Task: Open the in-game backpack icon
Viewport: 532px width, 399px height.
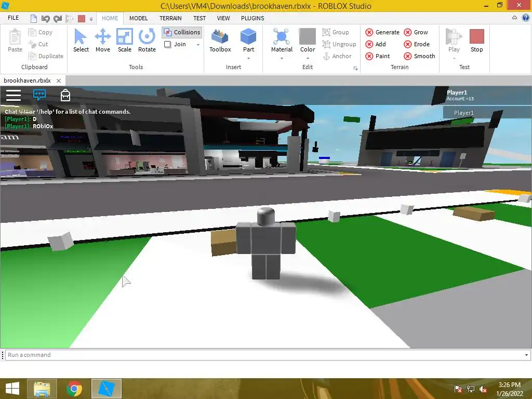Action: click(x=65, y=96)
